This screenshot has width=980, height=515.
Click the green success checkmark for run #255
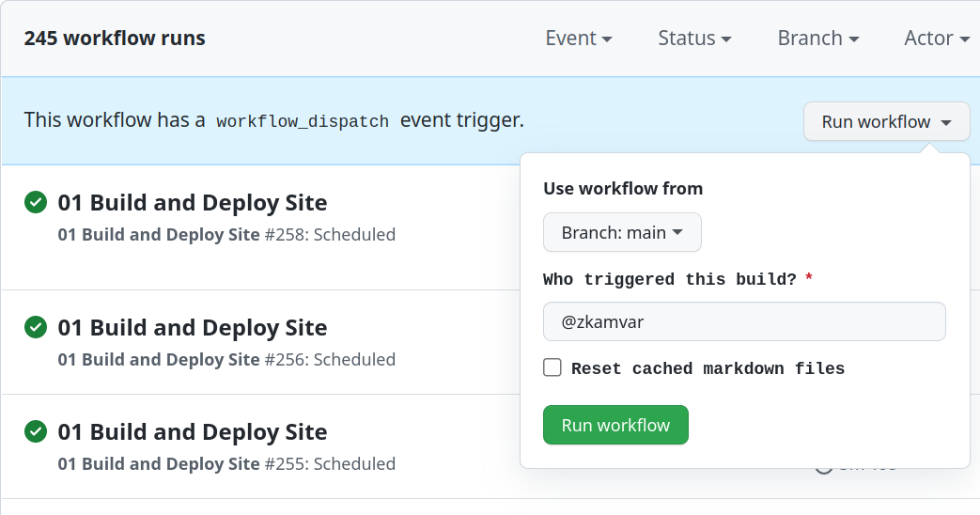(x=36, y=431)
